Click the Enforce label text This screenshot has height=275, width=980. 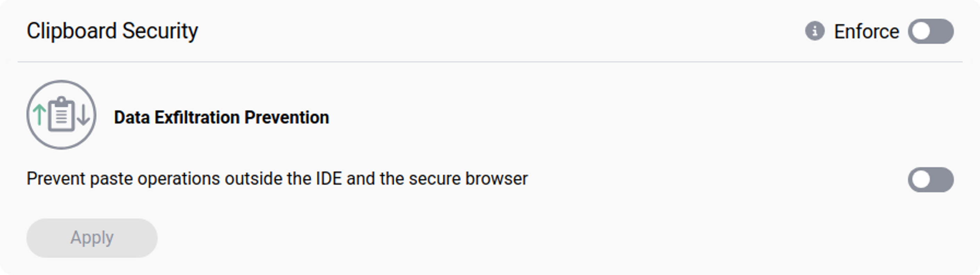pyautogui.click(x=867, y=31)
